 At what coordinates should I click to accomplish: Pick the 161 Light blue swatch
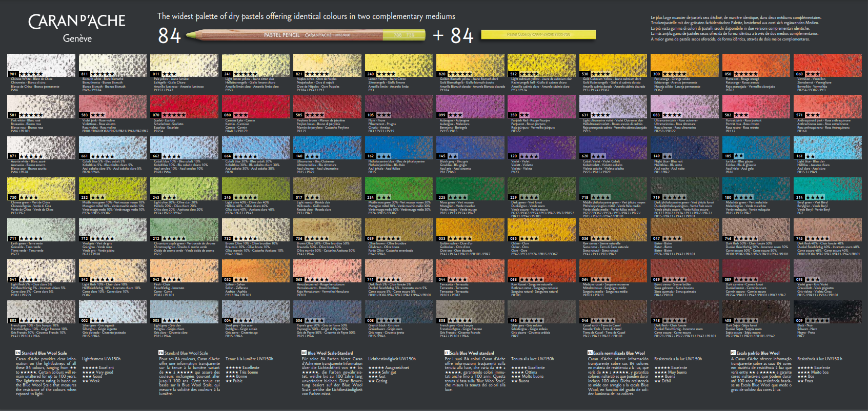tap(827, 147)
